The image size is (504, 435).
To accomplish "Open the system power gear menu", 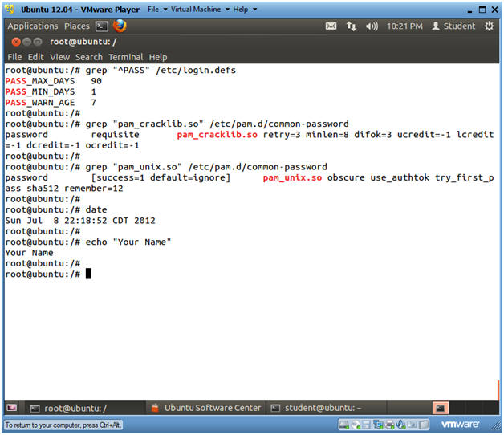I will pyautogui.click(x=489, y=26).
